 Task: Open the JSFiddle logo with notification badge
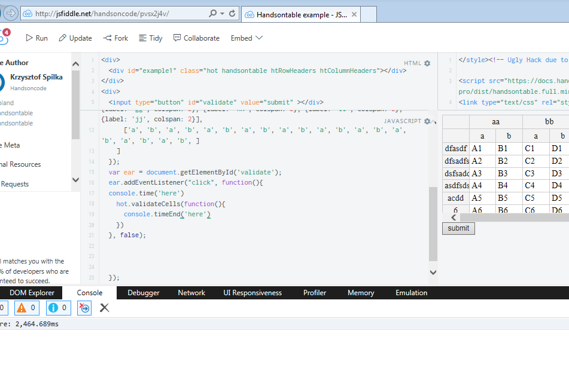[4, 37]
